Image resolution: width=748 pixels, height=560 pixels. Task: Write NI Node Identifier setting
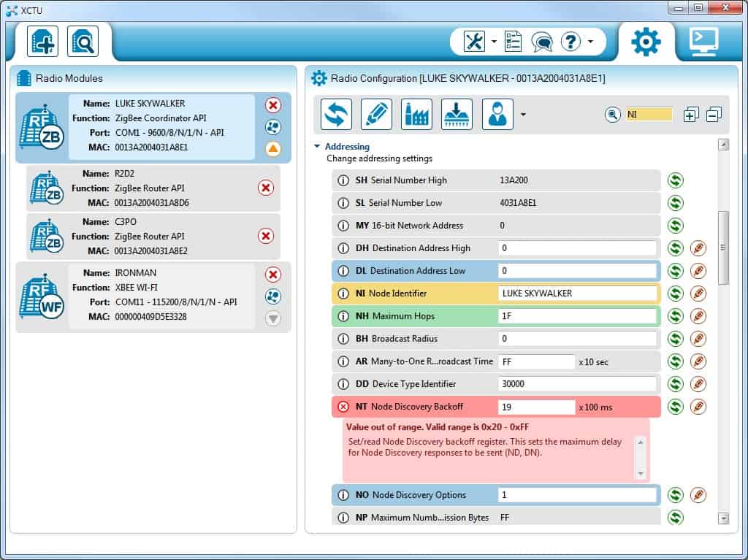pos(698,294)
